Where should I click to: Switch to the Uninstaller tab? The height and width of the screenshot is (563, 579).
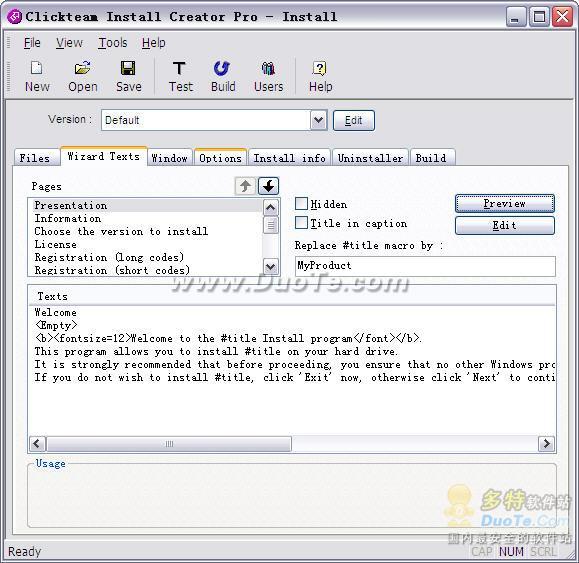(370, 158)
